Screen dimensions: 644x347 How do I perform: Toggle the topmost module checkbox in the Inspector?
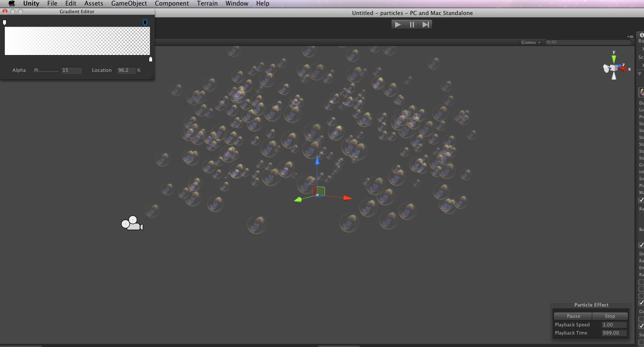click(641, 200)
